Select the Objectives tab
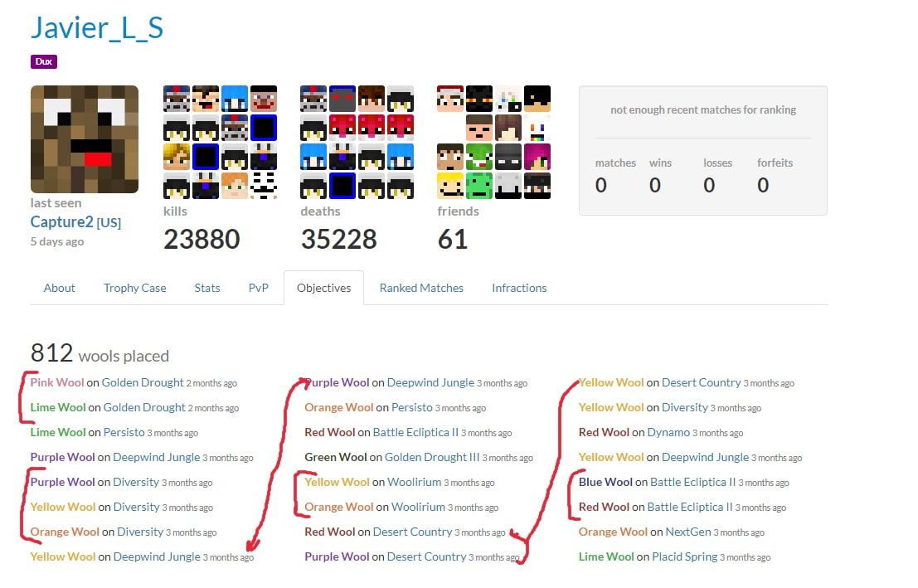Image resolution: width=918 pixels, height=588 pixels. coord(323,288)
